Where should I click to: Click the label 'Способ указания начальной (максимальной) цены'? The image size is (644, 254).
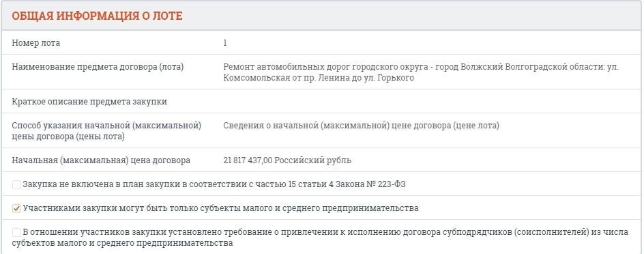(106, 130)
